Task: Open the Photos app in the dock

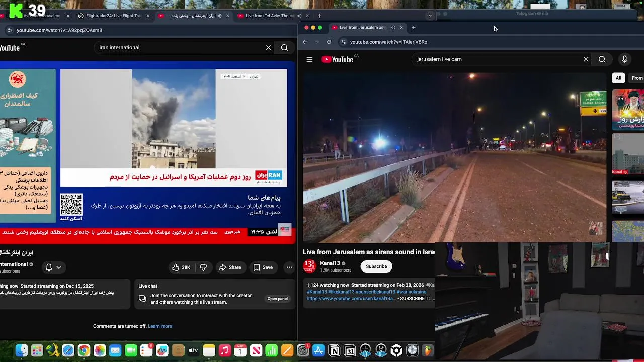Action: (100, 351)
